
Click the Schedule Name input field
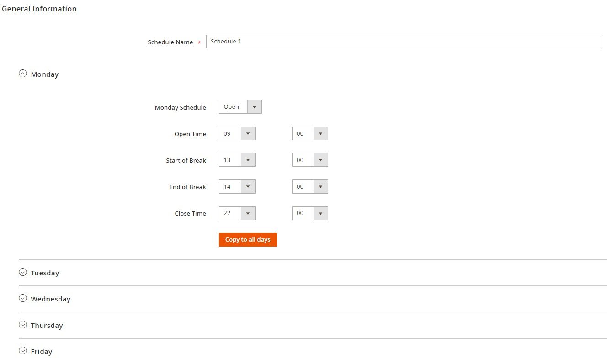tap(404, 42)
